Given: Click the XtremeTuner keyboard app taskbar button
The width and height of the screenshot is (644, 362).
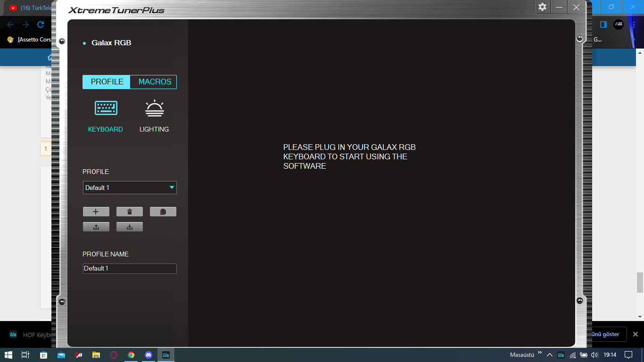Looking at the screenshot, I should 166,355.
